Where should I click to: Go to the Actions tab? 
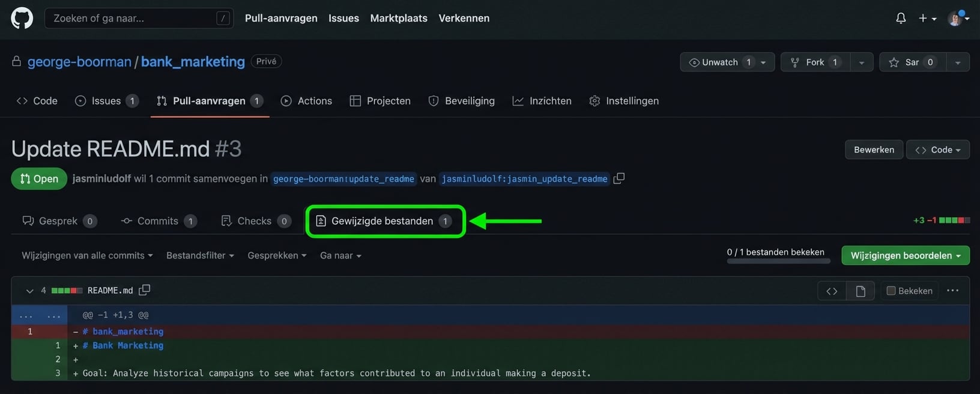(x=306, y=101)
